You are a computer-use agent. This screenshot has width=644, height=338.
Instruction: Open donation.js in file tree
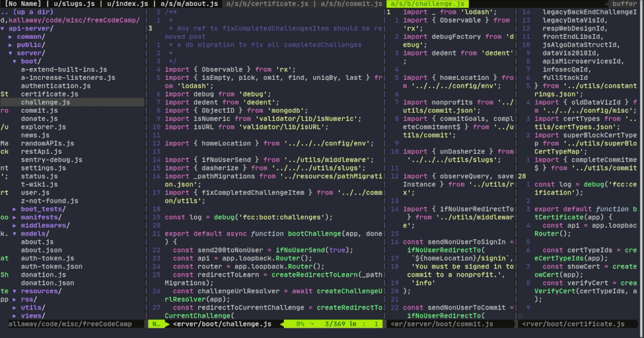pyautogui.click(x=44, y=275)
